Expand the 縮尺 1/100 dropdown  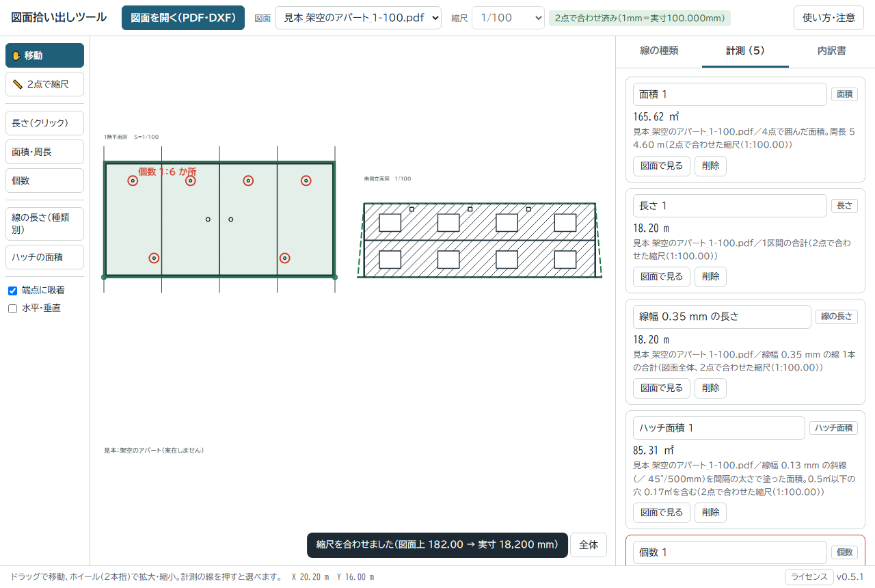(508, 18)
